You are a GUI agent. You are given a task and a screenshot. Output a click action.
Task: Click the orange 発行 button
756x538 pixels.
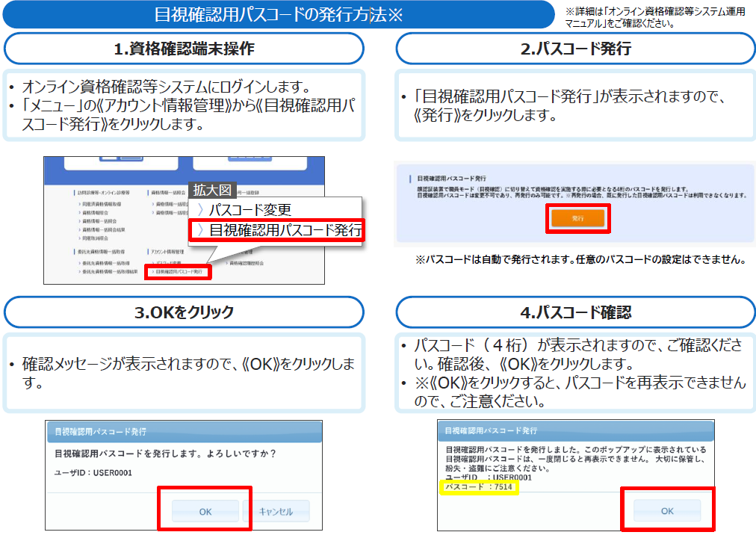click(577, 217)
